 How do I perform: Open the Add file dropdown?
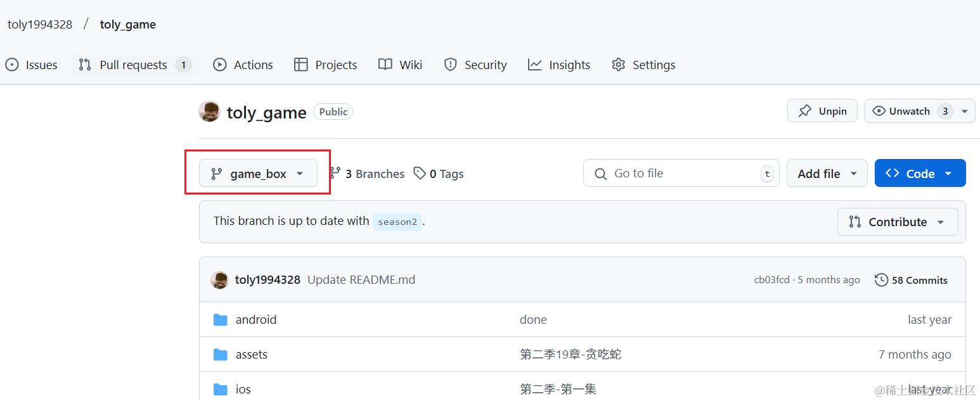click(x=827, y=173)
